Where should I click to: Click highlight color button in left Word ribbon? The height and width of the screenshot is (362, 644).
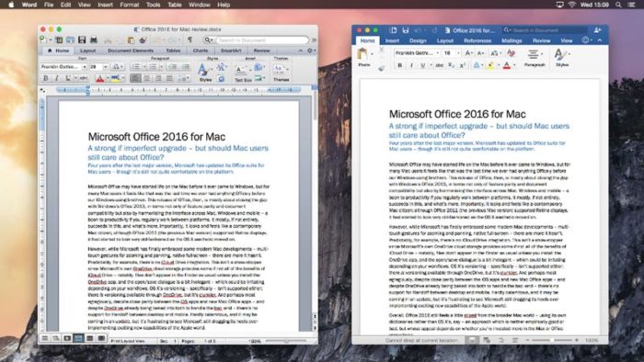point(115,78)
